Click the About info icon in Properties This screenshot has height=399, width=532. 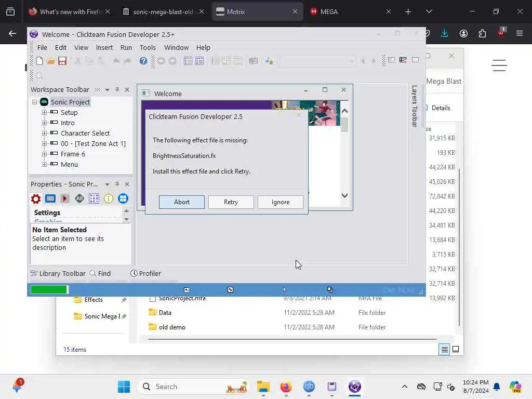coord(109,198)
